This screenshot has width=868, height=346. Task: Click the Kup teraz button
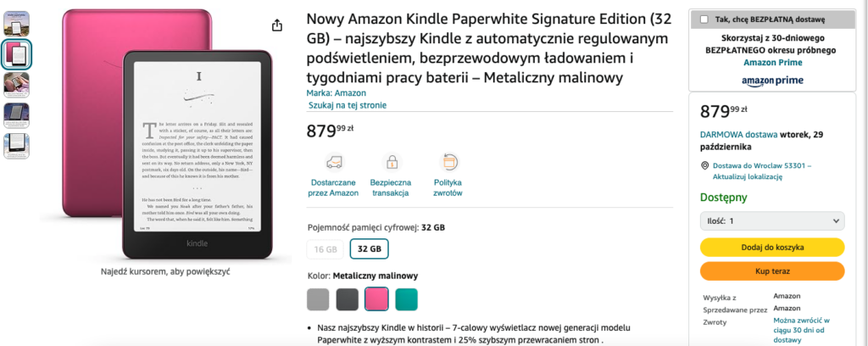[x=772, y=271]
